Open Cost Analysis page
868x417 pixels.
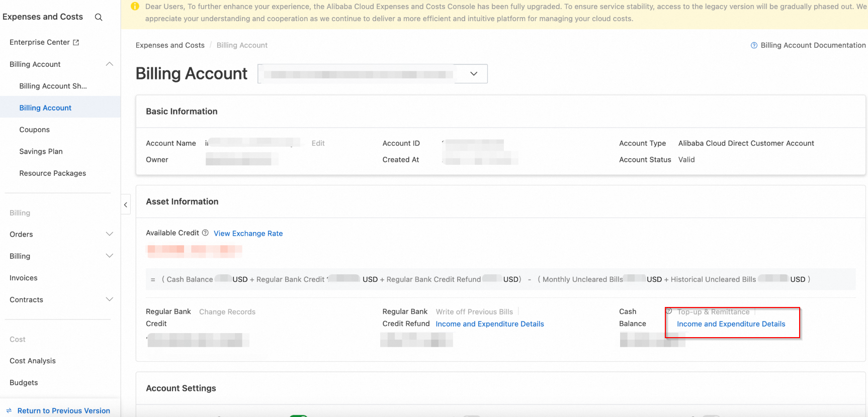[x=33, y=361]
